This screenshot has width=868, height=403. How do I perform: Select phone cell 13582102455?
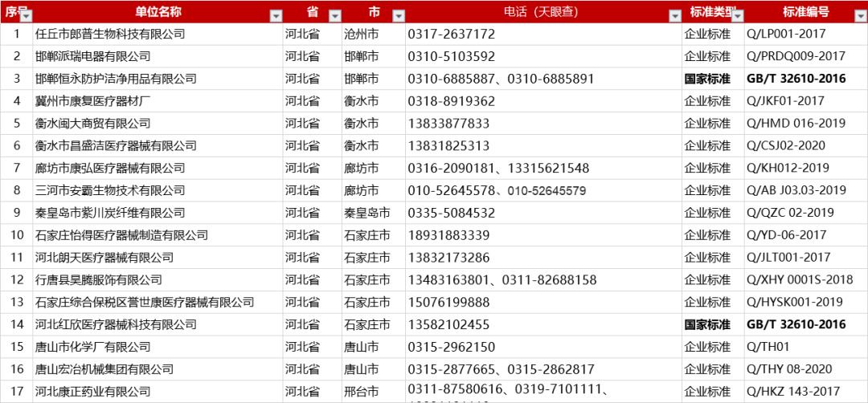(x=543, y=324)
